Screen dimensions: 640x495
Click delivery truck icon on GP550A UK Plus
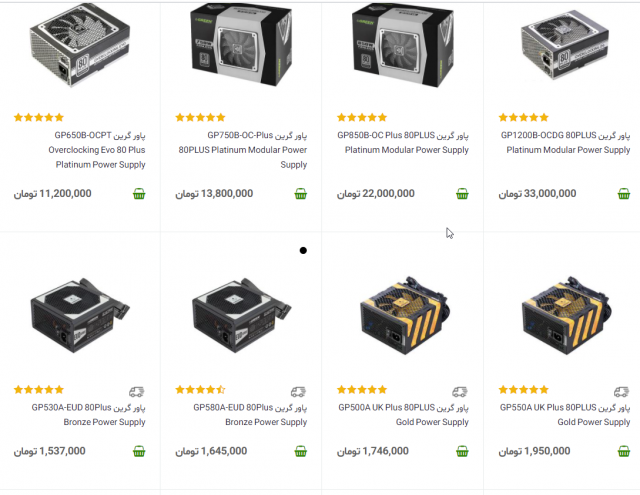point(622,392)
